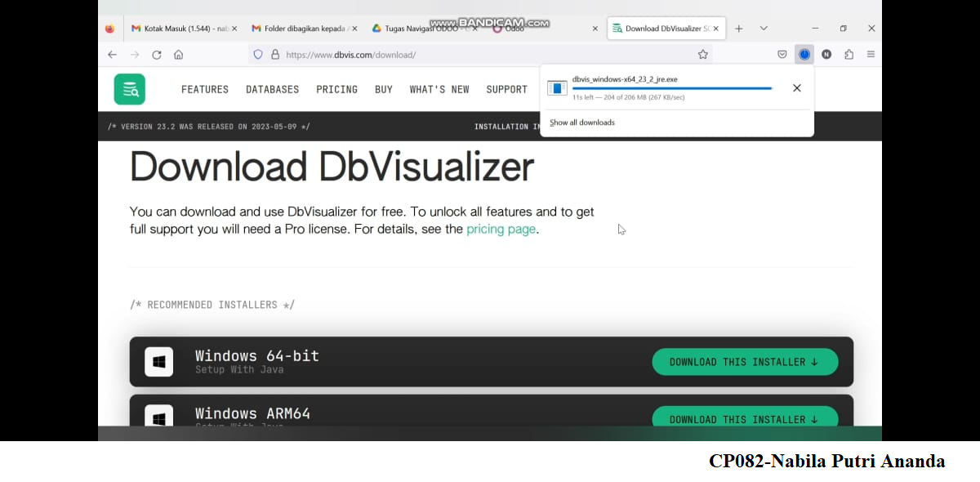This screenshot has height=482, width=980.
Task: Reload the current page
Action: (156, 55)
